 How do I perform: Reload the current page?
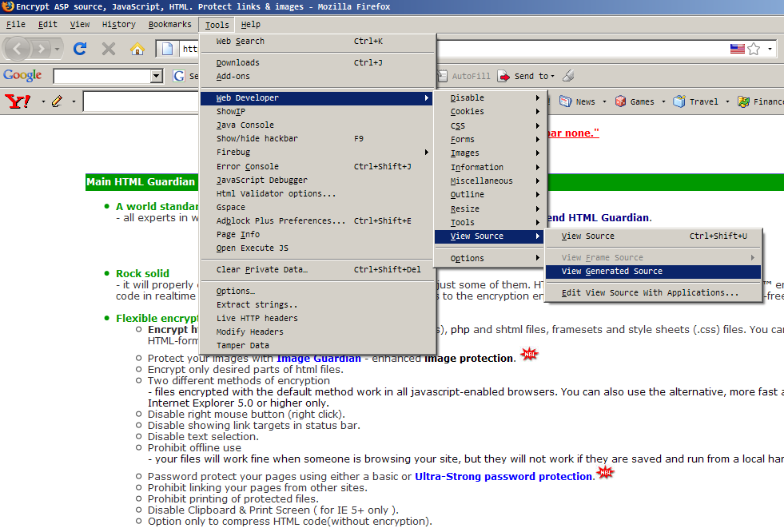point(80,49)
